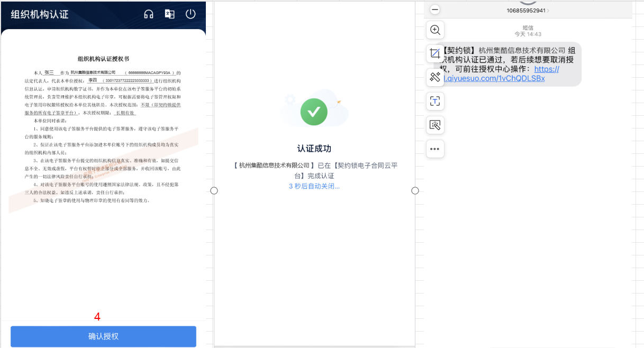
Task: Open the language translate icon
Action: pos(169,14)
